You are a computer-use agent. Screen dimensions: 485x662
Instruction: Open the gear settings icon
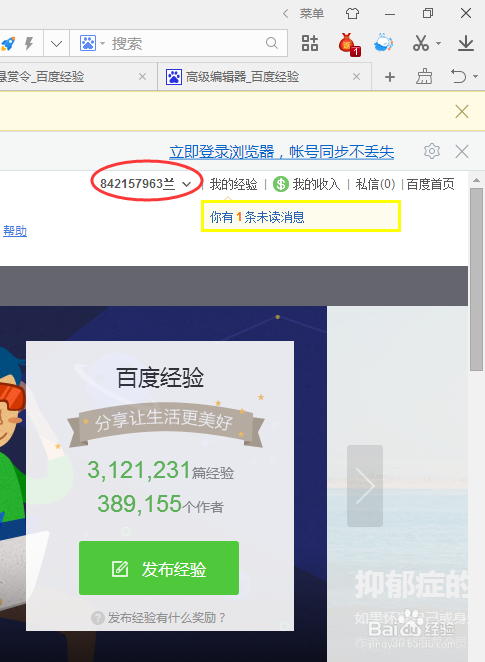pyautogui.click(x=432, y=151)
